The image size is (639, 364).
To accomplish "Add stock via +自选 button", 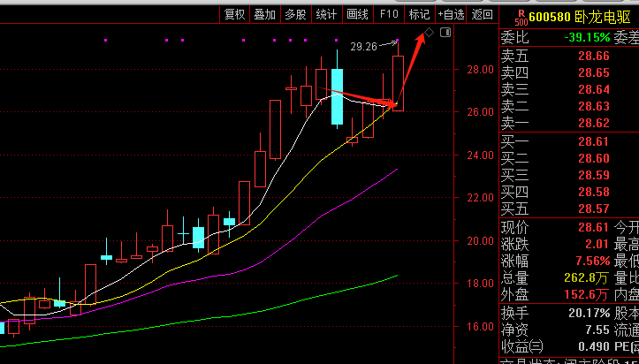I will coord(451,15).
